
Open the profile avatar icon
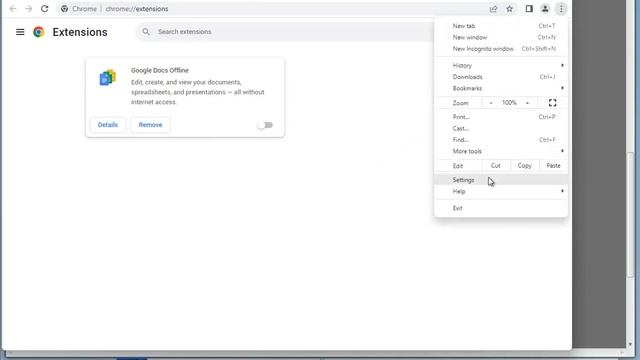[x=545, y=9]
